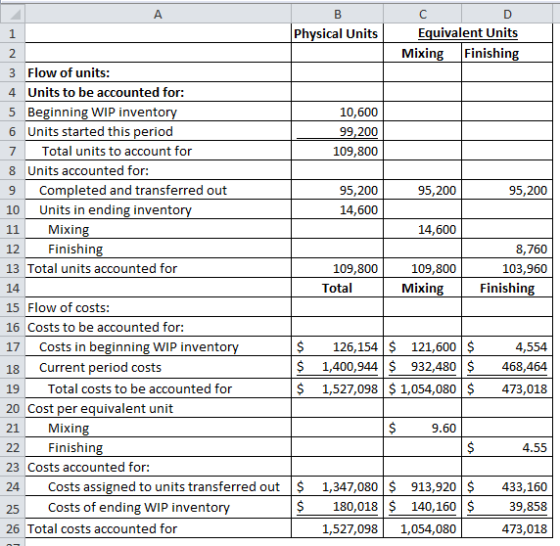Select column D header
This screenshot has height=546, width=560.
tap(507, 14)
